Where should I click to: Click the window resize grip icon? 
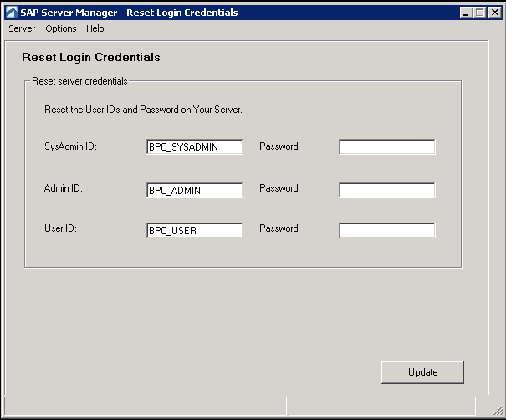(498, 410)
